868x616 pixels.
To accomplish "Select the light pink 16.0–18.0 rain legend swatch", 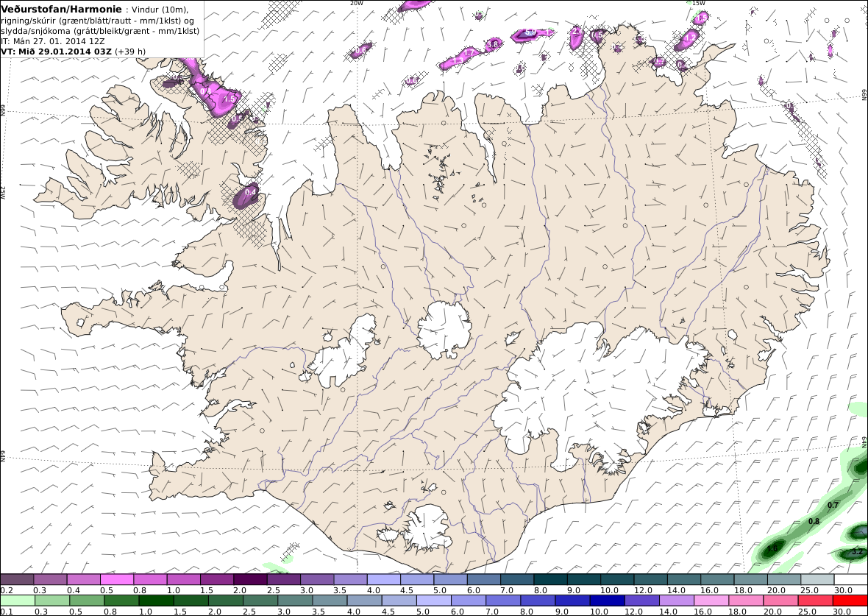I will (x=711, y=601).
